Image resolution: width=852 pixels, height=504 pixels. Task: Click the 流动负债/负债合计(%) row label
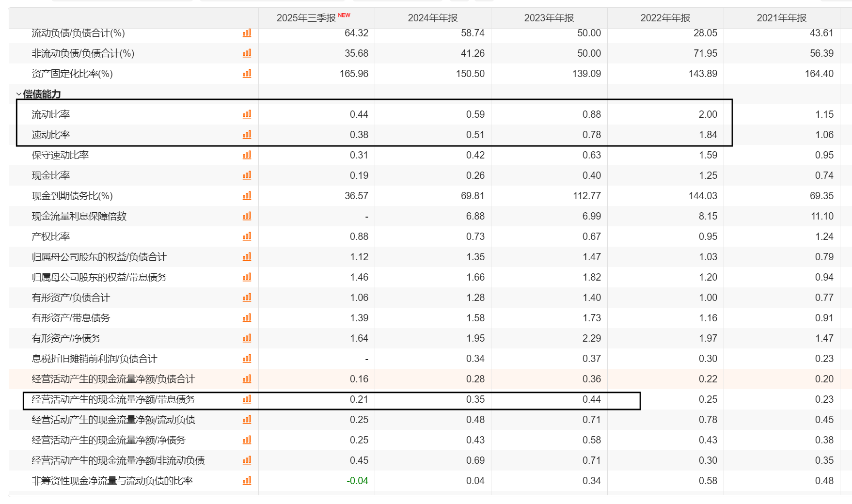(78, 33)
